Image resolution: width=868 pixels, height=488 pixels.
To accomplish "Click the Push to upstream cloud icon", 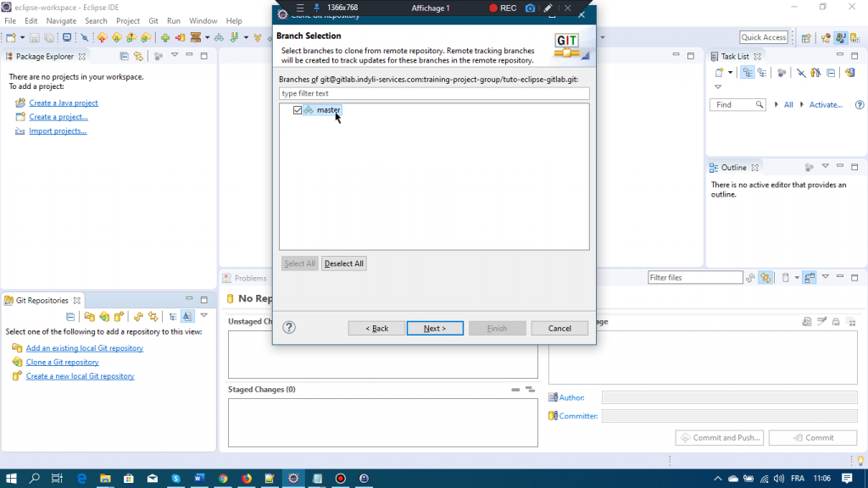I will pos(103,37).
